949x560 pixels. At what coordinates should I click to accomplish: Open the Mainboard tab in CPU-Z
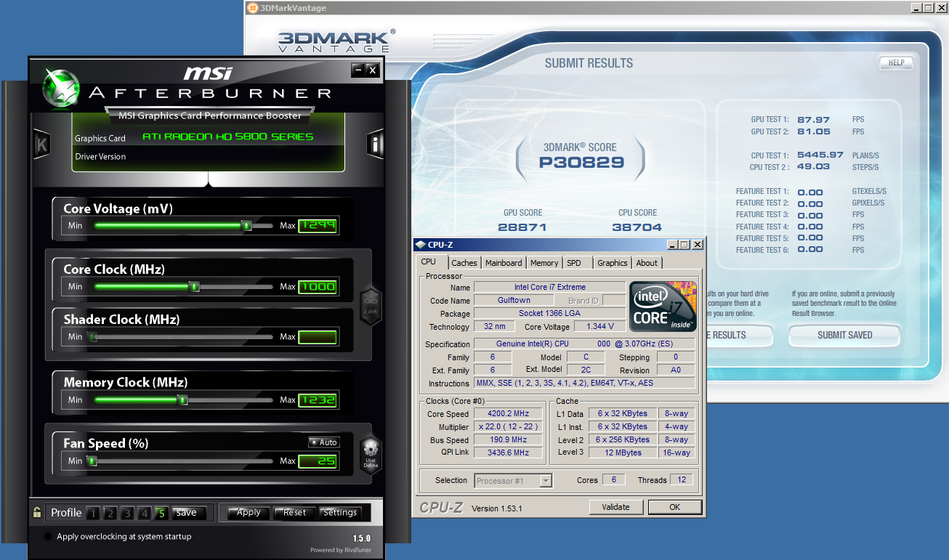pyautogui.click(x=504, y=263)
